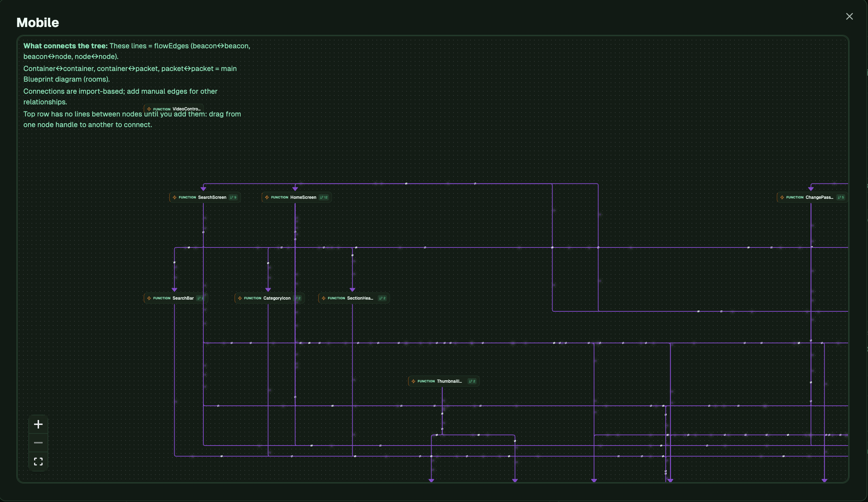The width and height of the screenshot is (868, 502).
Task: Close the Mobile diagram dialog
Action: [x=849, y=16]
